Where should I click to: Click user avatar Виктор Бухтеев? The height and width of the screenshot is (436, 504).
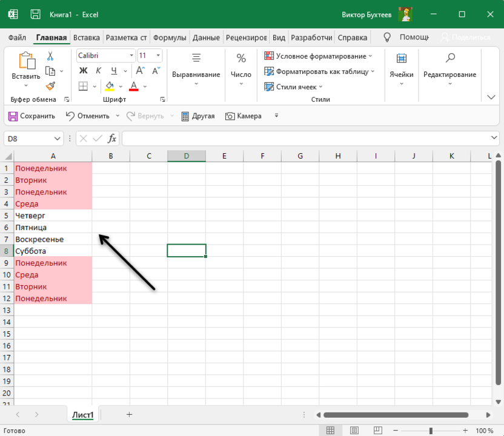[405, 14]
